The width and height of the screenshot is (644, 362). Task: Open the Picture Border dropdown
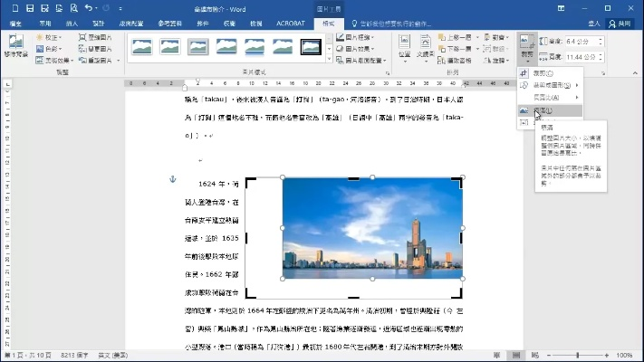point(360,38)
